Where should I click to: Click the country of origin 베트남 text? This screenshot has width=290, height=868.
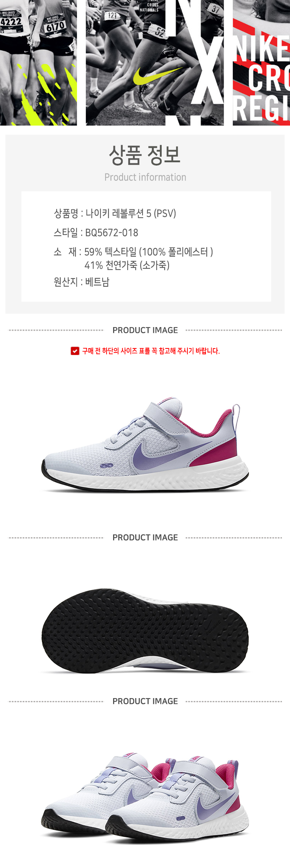[97, 282]
